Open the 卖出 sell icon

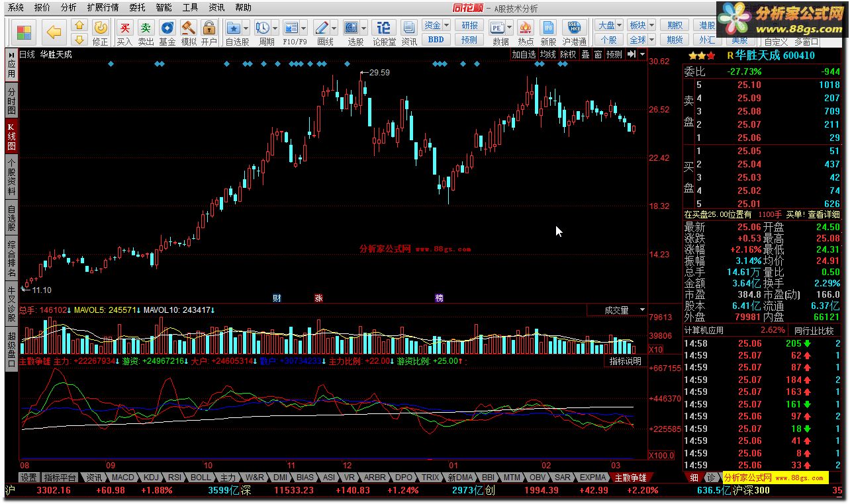pyautogui.click(x=146, y=28)
